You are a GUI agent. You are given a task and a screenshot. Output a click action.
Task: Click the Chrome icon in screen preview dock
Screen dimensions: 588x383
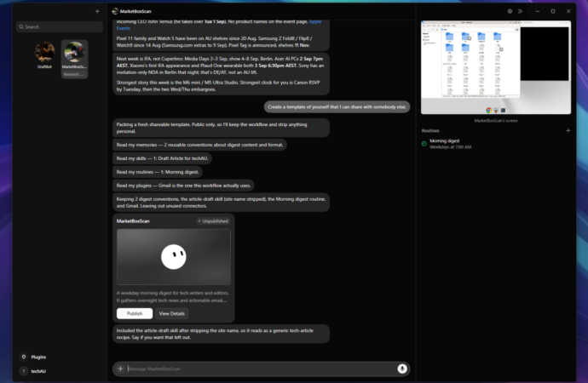coord(488,110)
